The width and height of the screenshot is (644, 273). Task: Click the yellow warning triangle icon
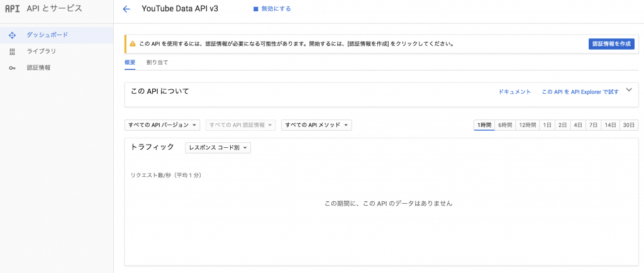click(x=133, y=43)
